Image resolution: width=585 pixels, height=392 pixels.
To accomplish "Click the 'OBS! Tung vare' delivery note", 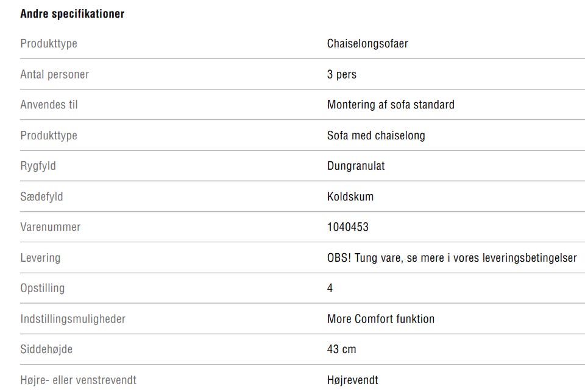I will point(452,257).
